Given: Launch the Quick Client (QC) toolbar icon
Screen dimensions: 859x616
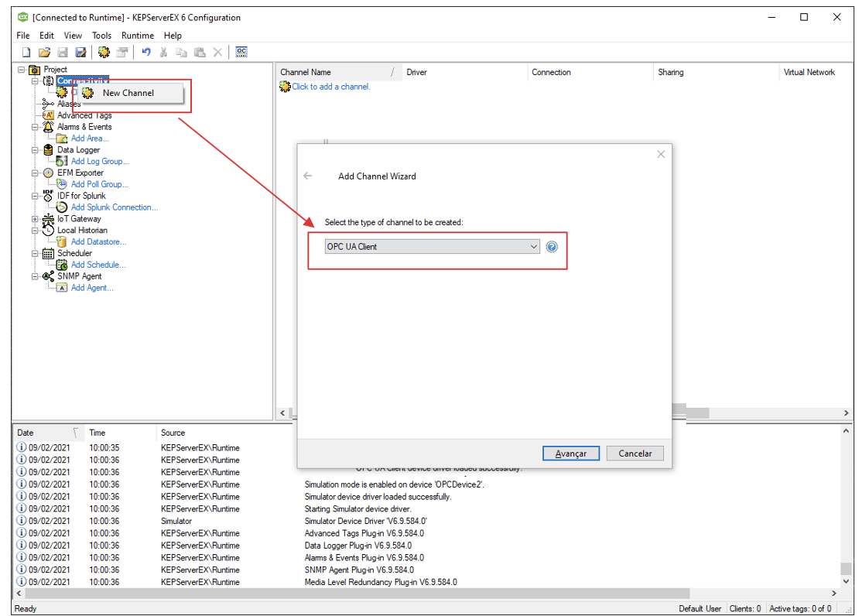Looking at the screenshot, I should [x=241, y=52].
